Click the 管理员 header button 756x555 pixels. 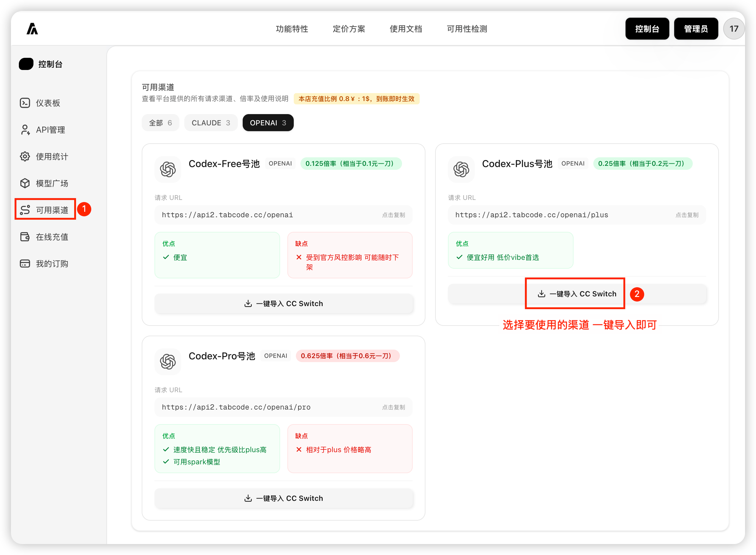pyautogui.click(x=696, y=29)
